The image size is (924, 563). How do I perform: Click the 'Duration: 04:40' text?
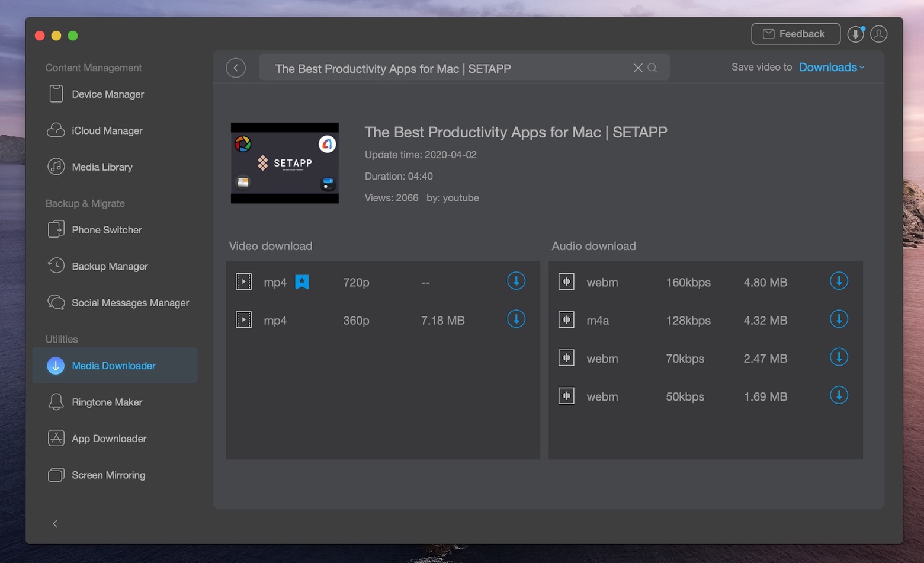click(399, 176)
